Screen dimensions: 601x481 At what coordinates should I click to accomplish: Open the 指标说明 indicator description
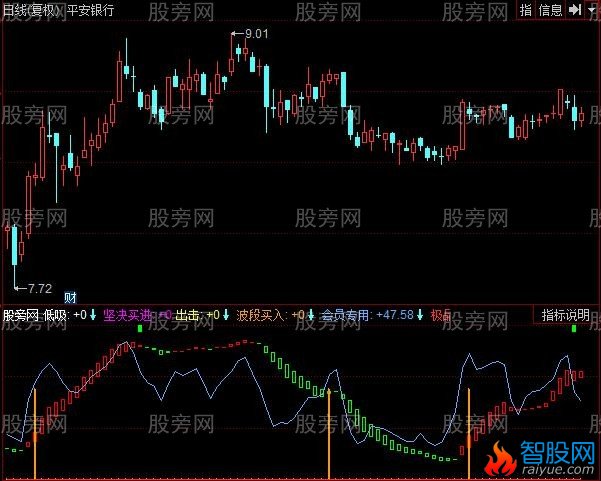point(565,315)
